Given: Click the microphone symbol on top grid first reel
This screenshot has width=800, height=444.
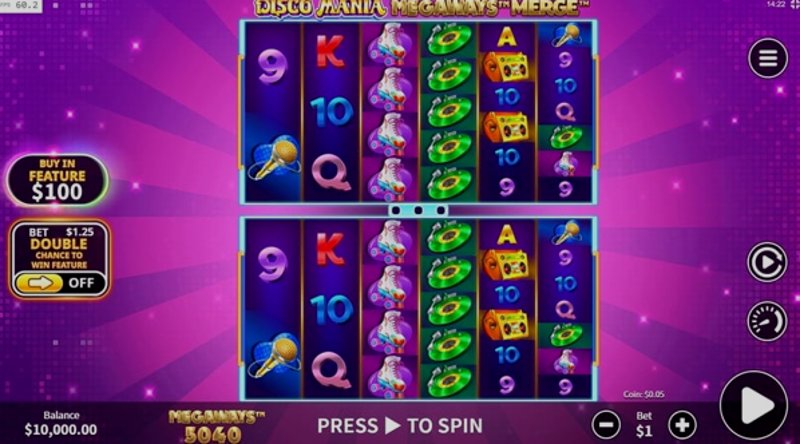Looking at the screenshot, I should (274, 159).
